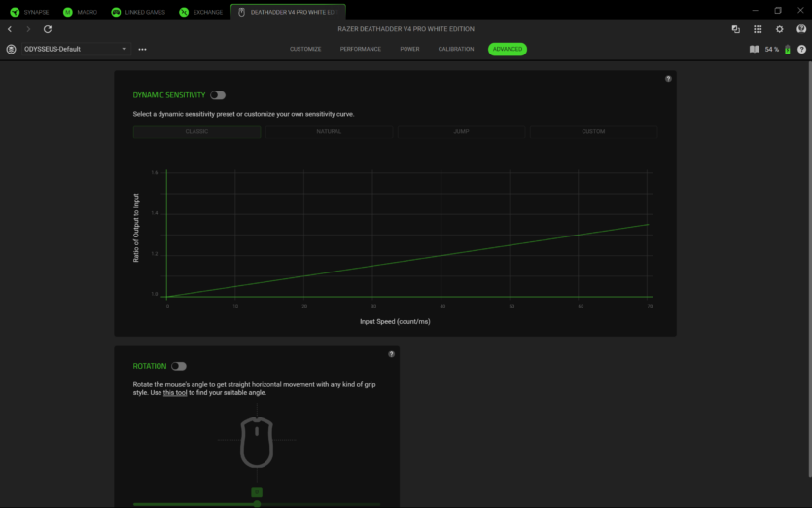Screen dimensions: 812x508
Task: Switch to the Performance tab
Action: point(360,49)
